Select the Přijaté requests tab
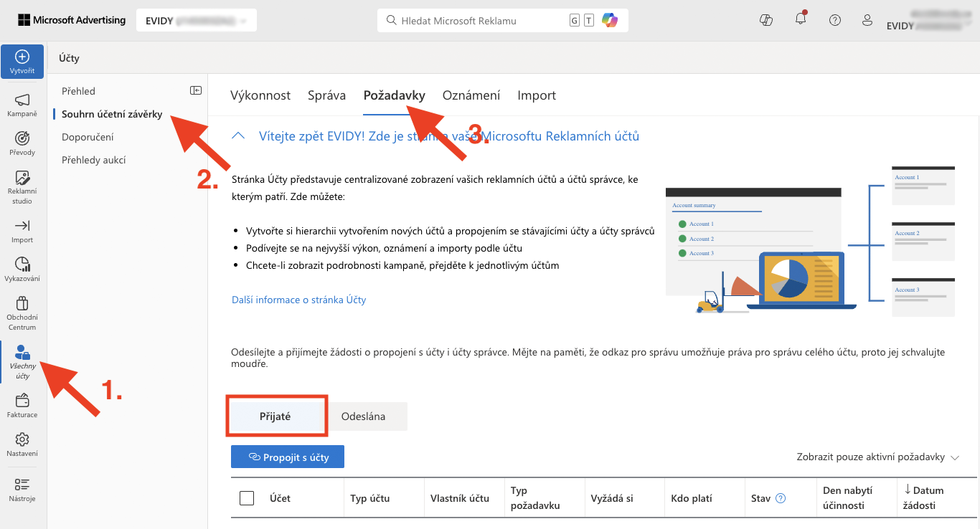This screenshot has width=980, height=529. pyautogui.click(x=275, y=416)
